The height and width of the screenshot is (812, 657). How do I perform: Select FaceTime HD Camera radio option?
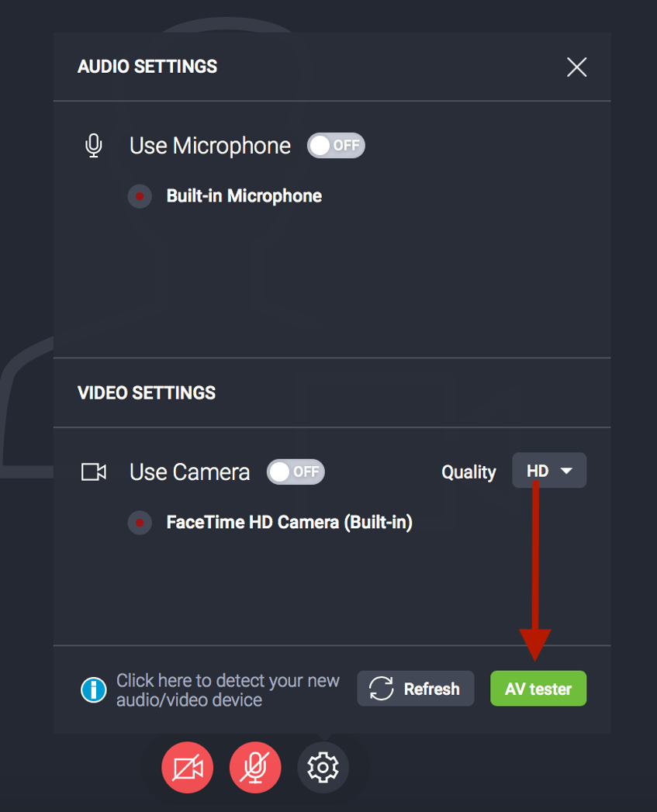(140, 523)
